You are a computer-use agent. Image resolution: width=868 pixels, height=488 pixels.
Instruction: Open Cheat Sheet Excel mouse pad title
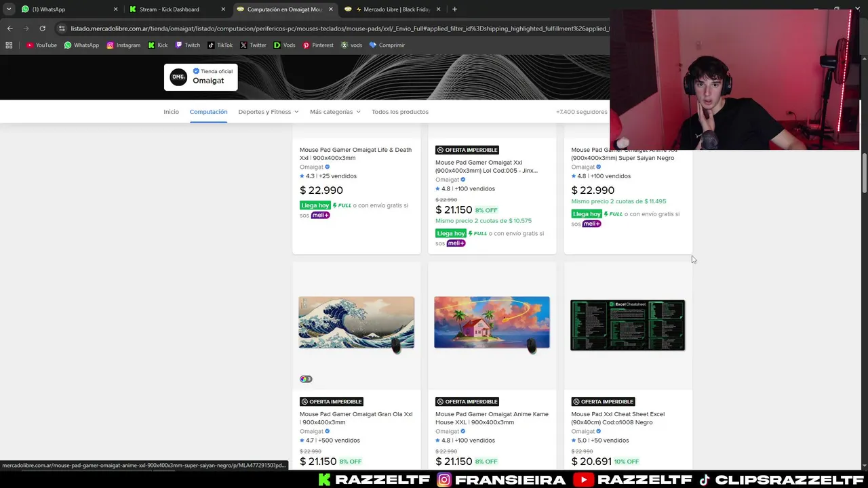coord(618,418)
